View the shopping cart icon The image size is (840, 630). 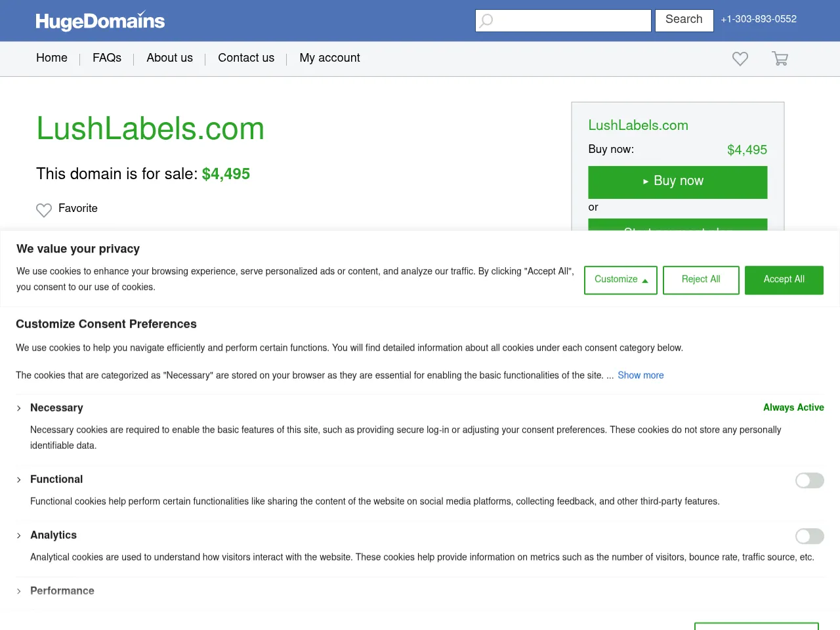pyautogui.click(x=780, y=58)
